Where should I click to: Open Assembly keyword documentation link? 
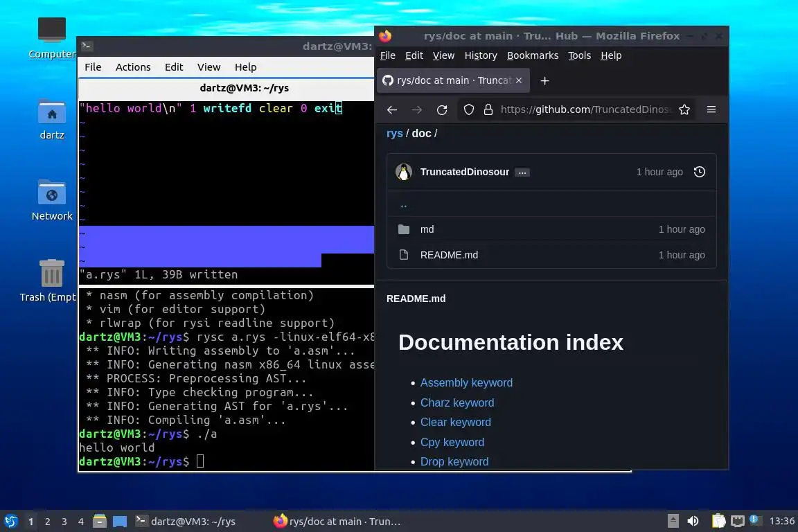[466, 383]
